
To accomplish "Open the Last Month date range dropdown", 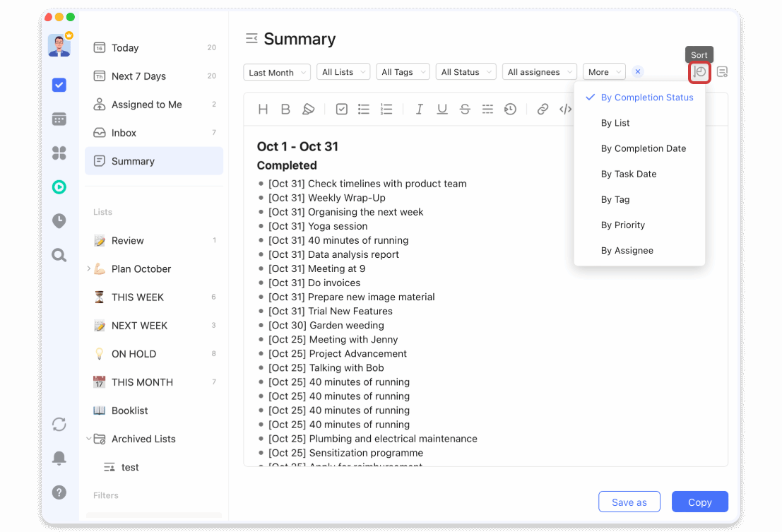I will point(277,72).
